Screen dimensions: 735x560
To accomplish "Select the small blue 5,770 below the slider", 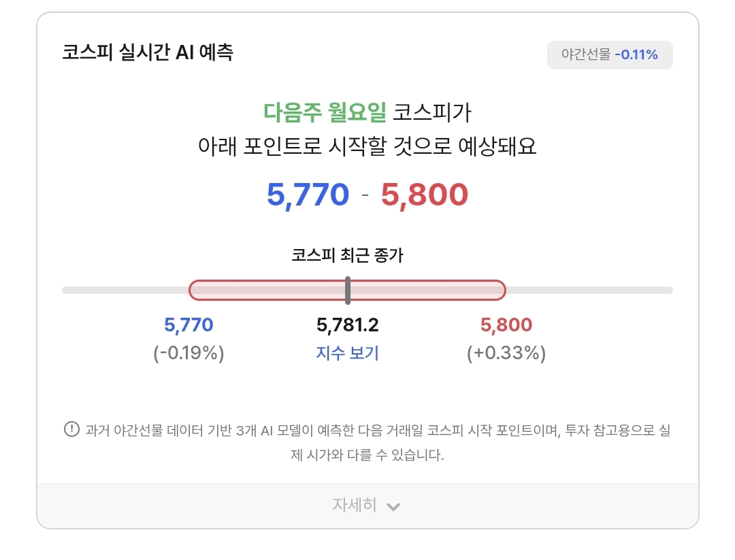I will (x=189, y=325).
